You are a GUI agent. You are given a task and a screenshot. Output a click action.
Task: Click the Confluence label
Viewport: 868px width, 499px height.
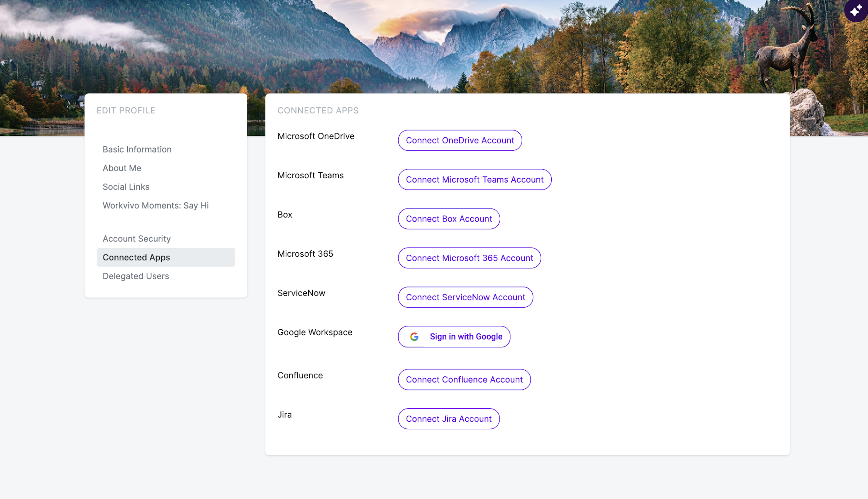coord(300,375)
